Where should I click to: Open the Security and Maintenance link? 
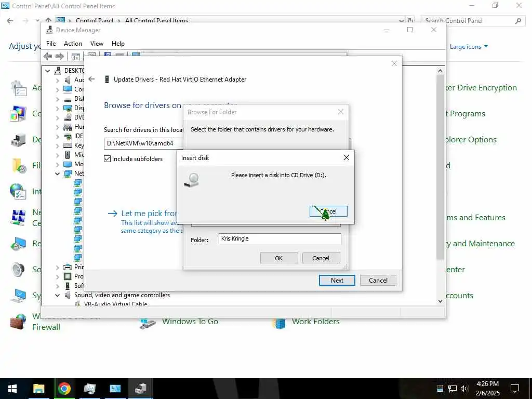coord(480,244)
